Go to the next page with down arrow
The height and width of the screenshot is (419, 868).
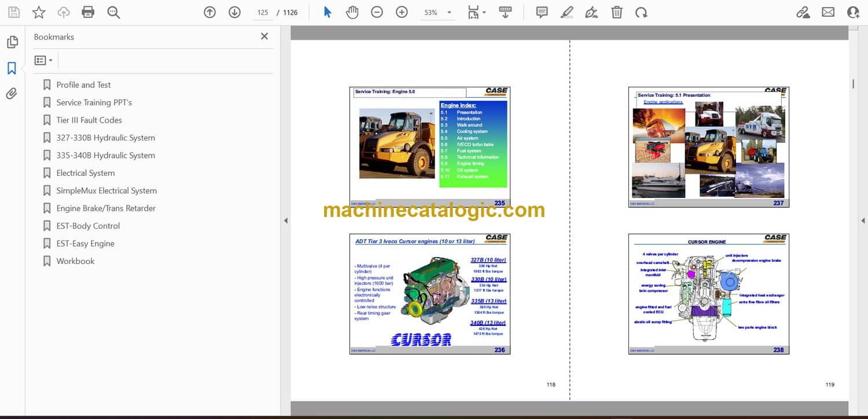coord(234,12)
